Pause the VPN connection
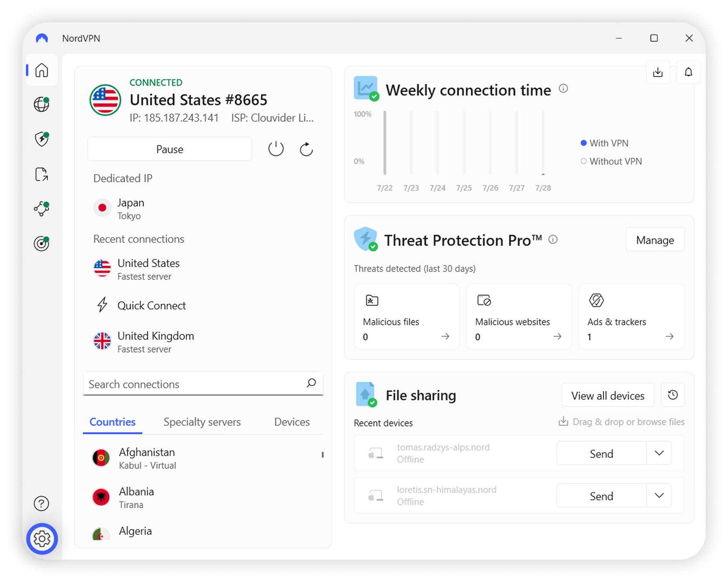The height and width of the screenshot is (582, 728). point(170,149)
